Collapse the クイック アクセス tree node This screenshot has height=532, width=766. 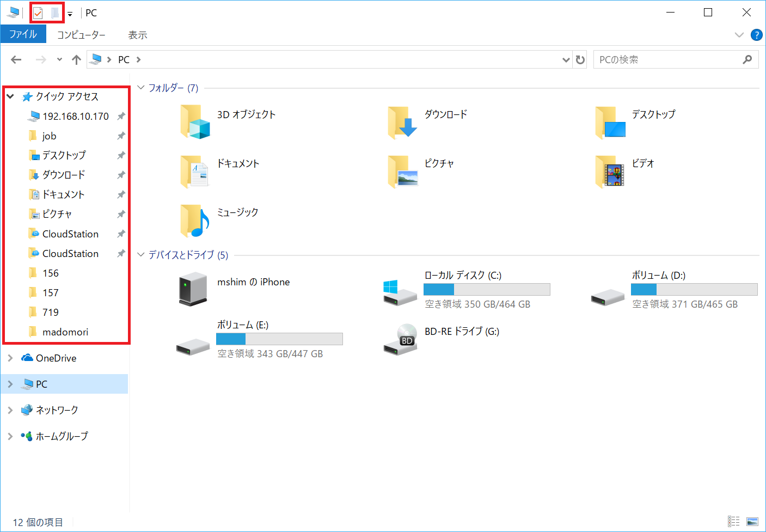[x=10, y=96]
